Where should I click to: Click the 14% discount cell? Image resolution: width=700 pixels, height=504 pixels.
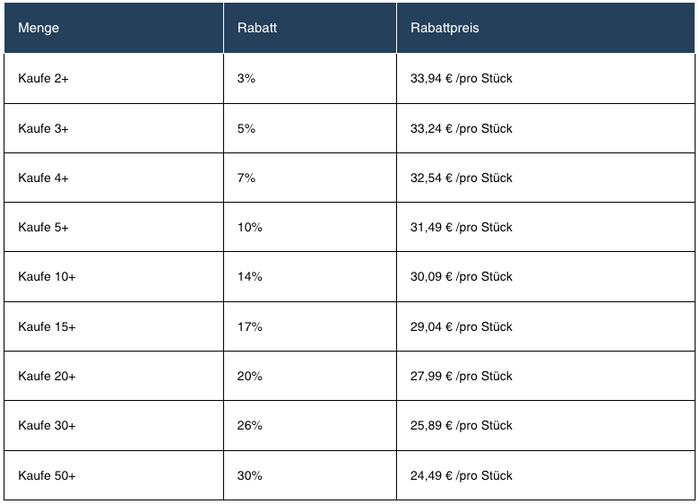click(x=250, y=277)
